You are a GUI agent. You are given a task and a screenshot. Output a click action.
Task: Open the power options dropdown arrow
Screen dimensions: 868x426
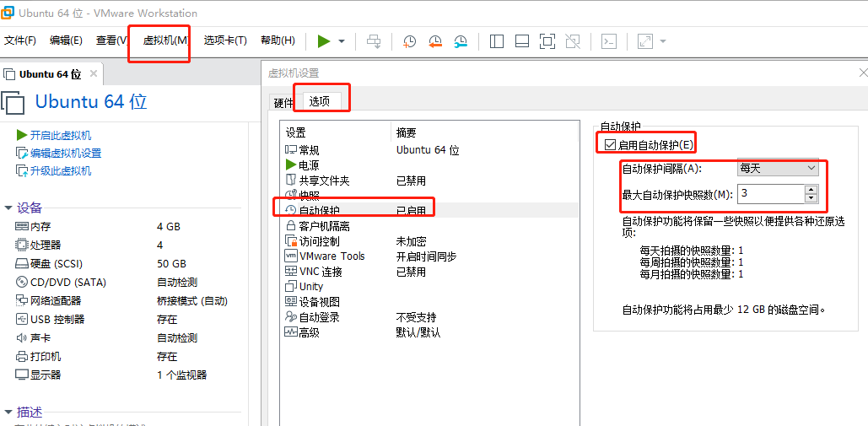coord(342,41)
